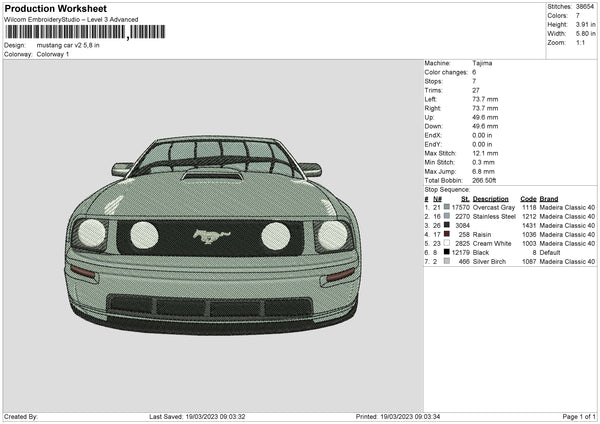
Task: Click the Width value 5.80 in
Action: coord(586,34)
